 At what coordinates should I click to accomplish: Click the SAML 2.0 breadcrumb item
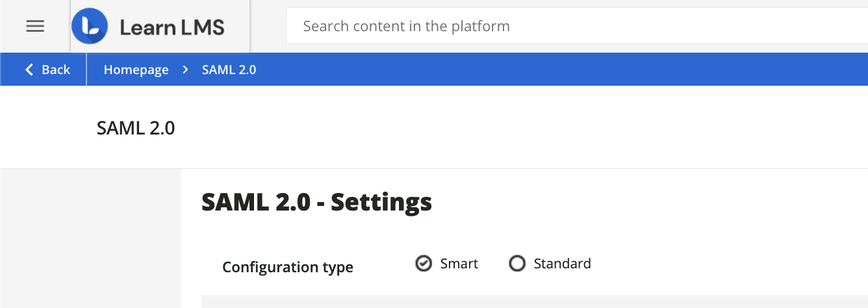click(229, 70)
